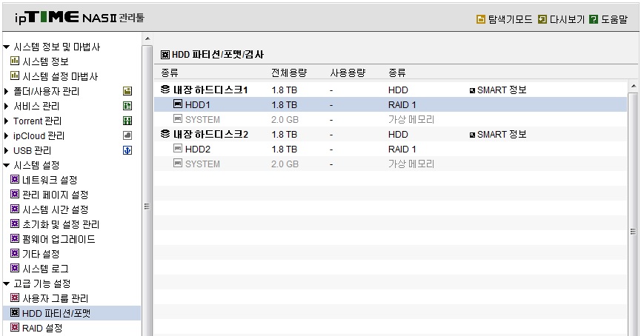The height and width of the screenshot is (336, 644).
Task: Click the ipCloud 관리 cloud icon
Action: point(127,135)
